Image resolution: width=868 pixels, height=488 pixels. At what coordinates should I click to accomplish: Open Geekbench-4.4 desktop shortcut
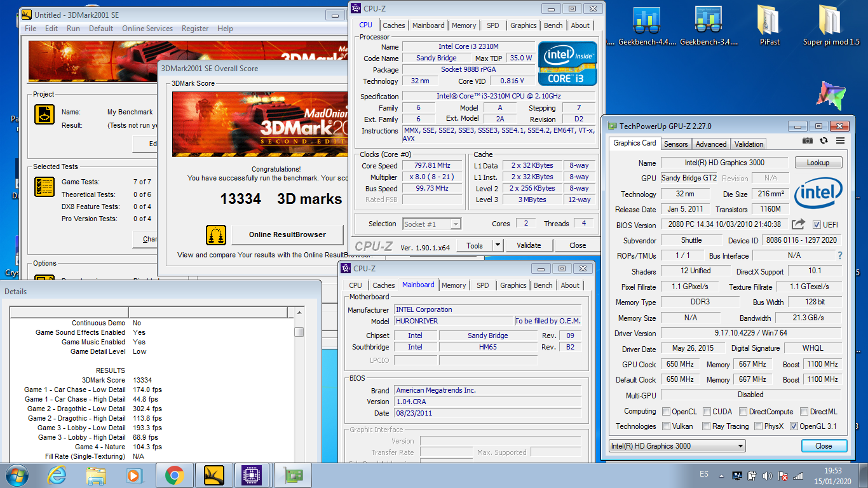pyautogui.click(x=647, y=27)
